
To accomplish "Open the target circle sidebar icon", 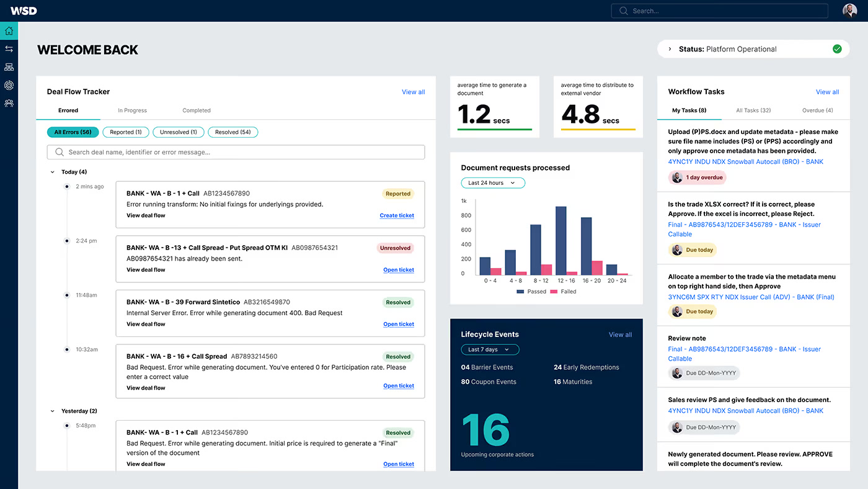I will pos(9,85).
